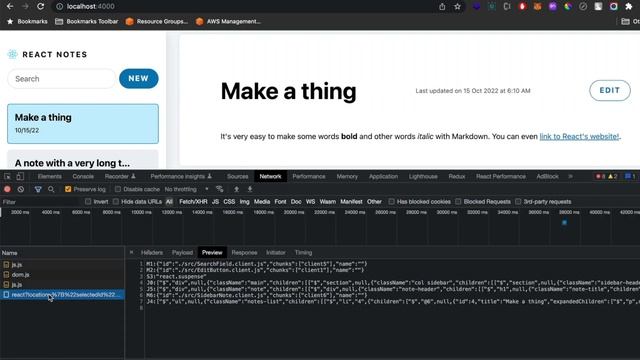Screen dimensions: 640x360
Task: Open the Performance tab
Action: (x=309, y=176)
